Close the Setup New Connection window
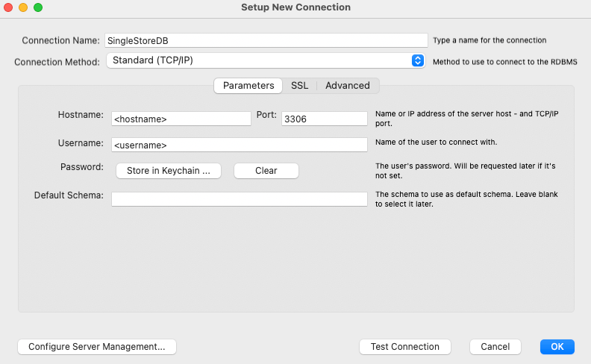Screen dimensions: 591x364 click(x=8, y=7)
